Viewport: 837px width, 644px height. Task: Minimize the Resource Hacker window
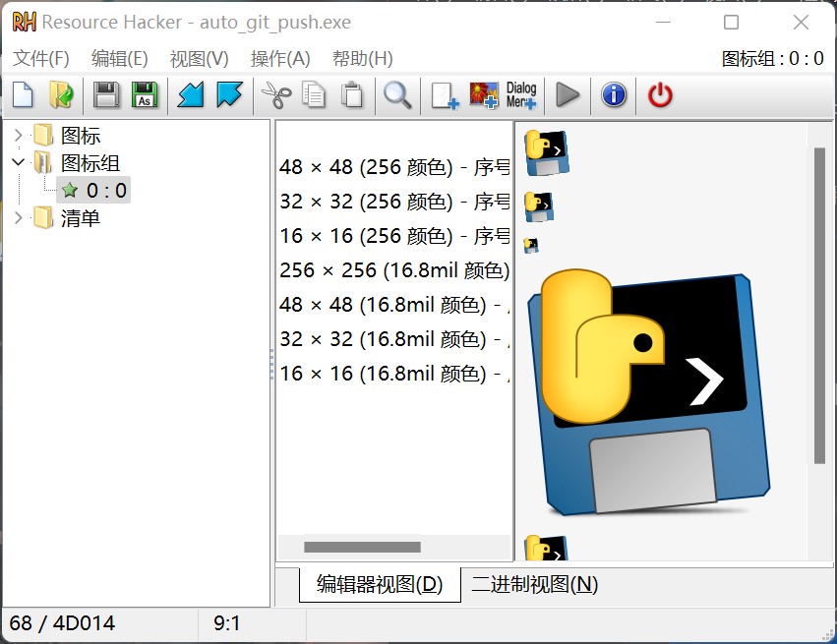coord(664,22)
